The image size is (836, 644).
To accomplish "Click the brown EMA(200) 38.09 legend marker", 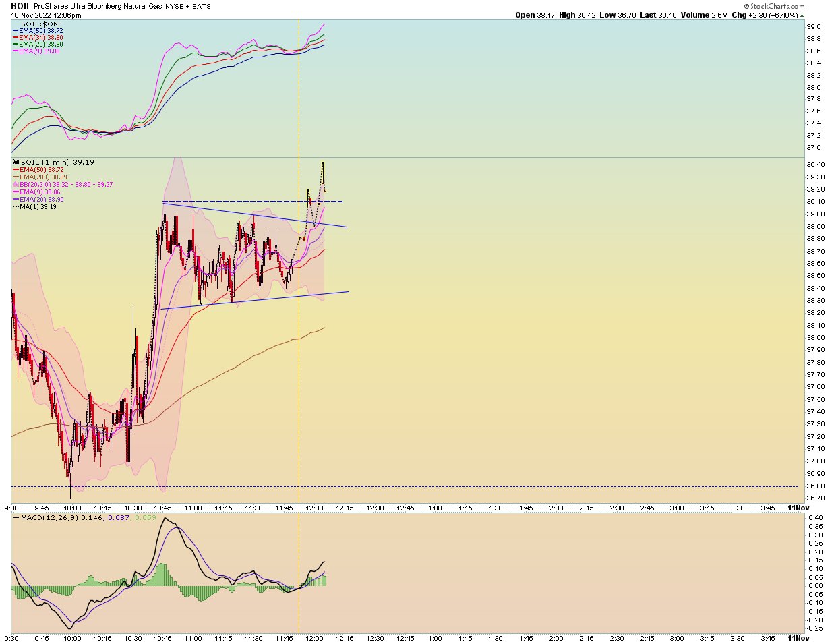I will [x=16, y=177].
